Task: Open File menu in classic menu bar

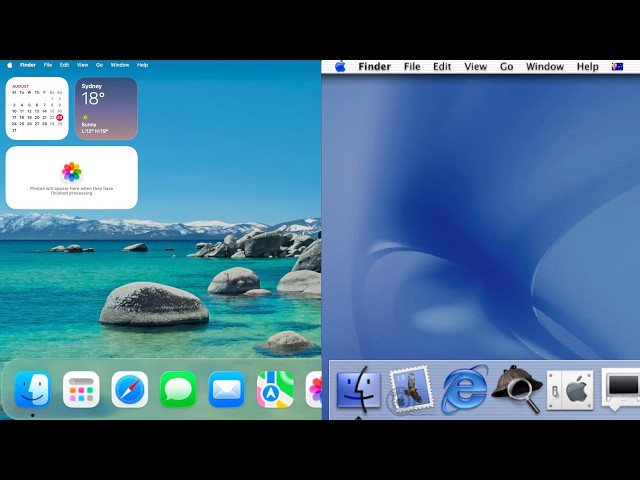Action: point(412,67)
